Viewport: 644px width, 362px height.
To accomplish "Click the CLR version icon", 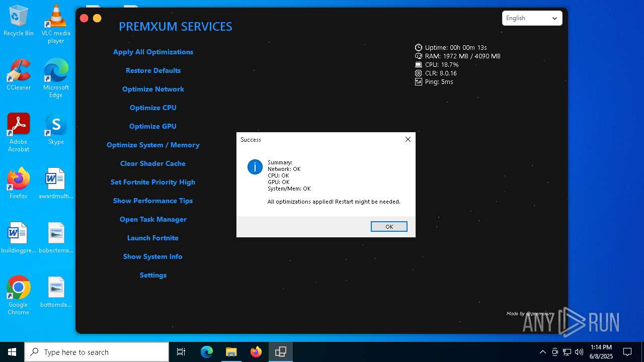I will 418,73.
